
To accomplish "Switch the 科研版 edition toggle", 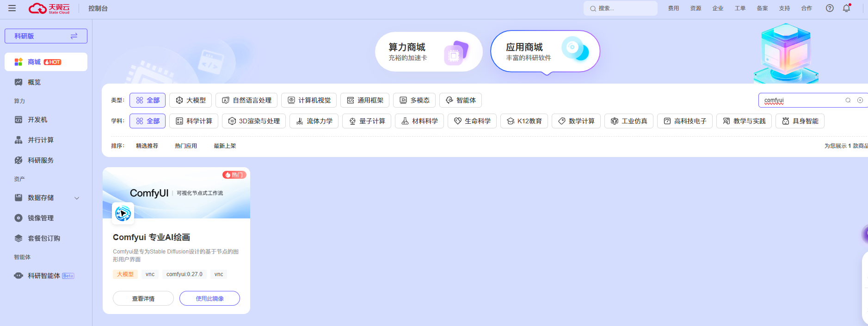I will click(x=46, y=36).
